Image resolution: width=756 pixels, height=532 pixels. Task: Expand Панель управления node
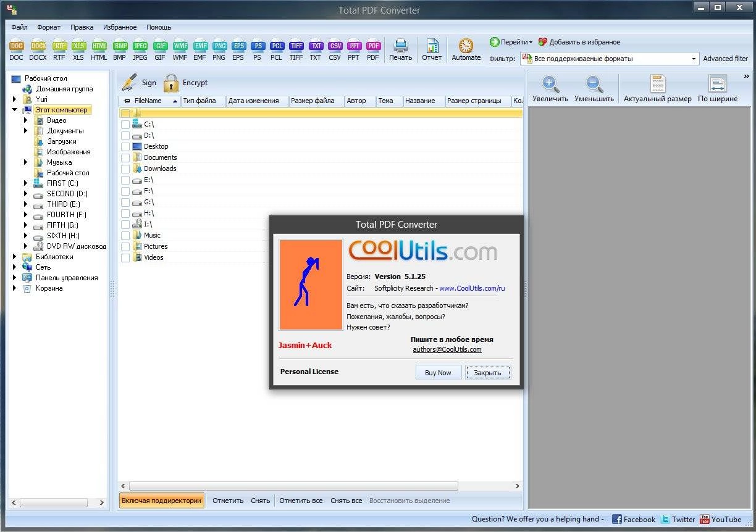pos(14,278)
